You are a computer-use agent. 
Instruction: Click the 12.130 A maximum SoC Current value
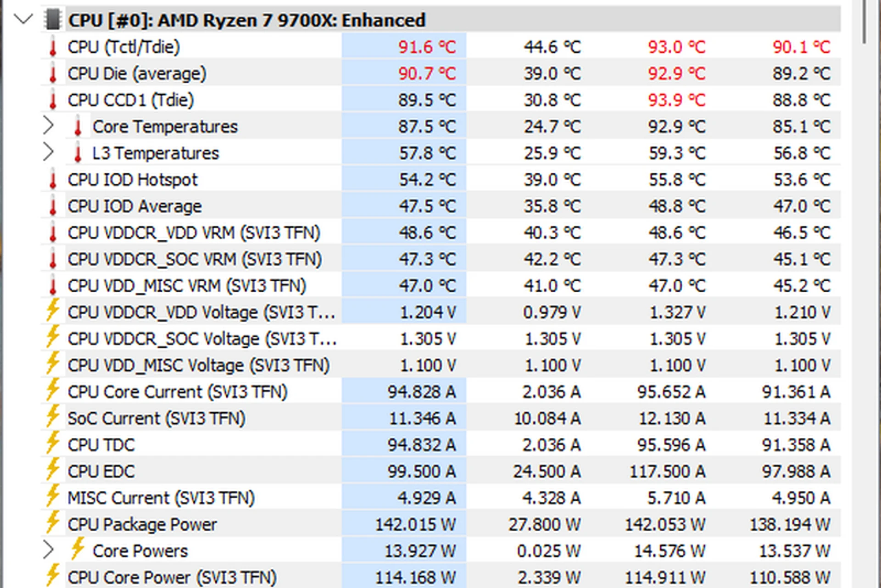point(672,419)
